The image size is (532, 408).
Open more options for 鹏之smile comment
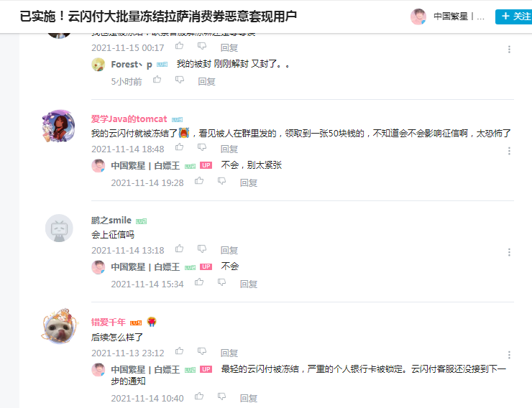(x=509, y=252)
